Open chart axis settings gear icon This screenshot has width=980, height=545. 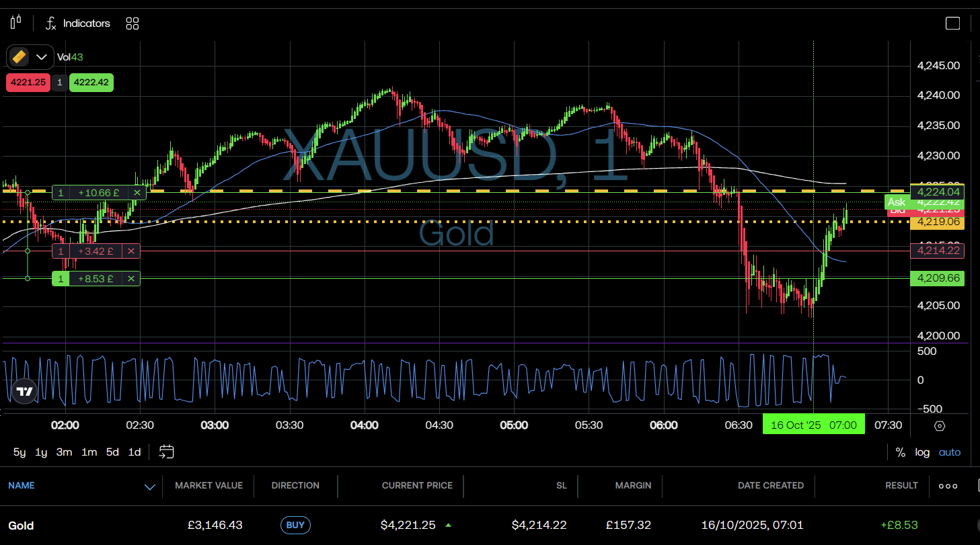(x=940, y=426)
